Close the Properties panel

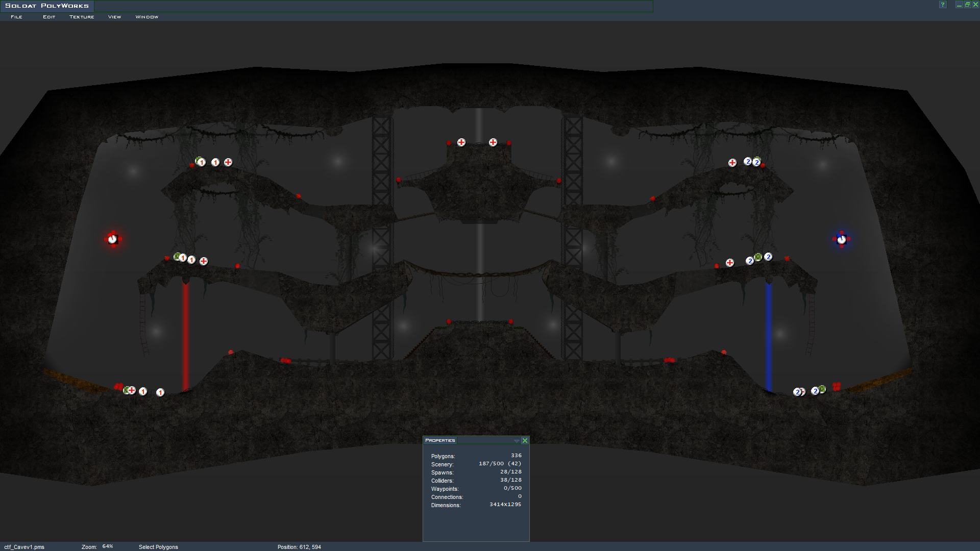pos(525,441)
